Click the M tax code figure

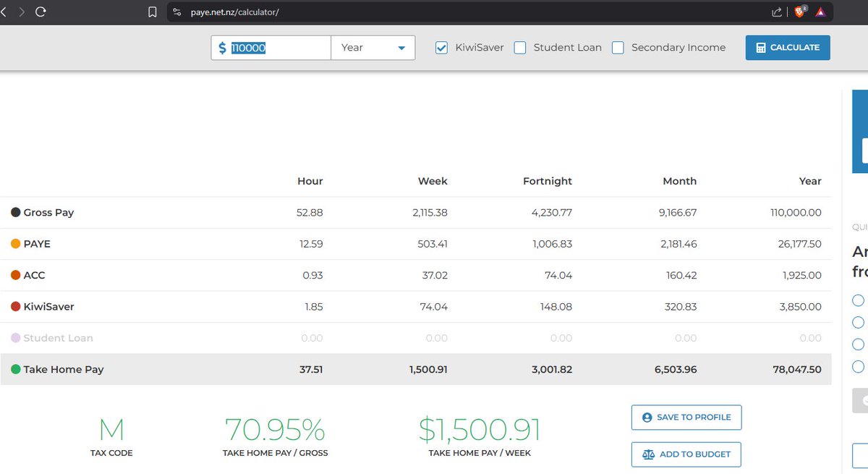tap(111, 431)
